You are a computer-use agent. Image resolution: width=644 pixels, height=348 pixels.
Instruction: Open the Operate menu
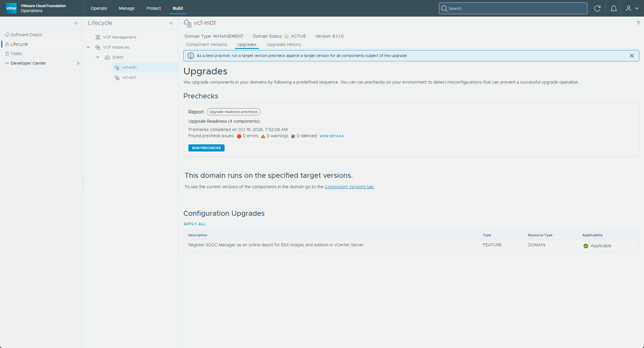pos(99,8)
